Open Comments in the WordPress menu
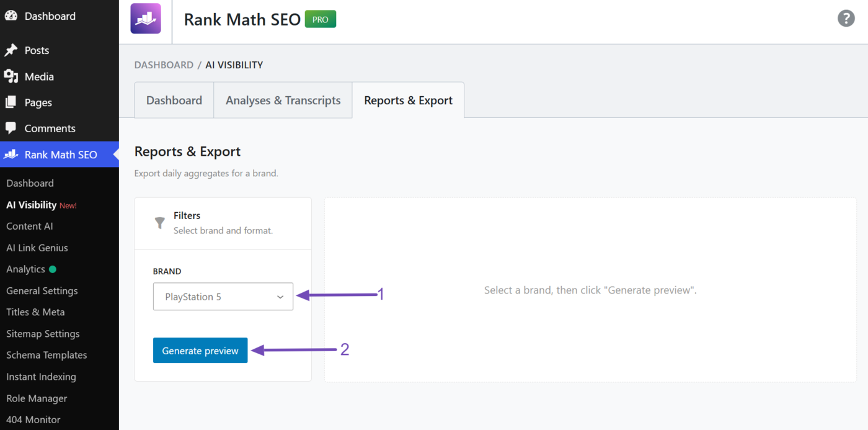Image resolution: width=868 pixels, height=430 pixels. pos(50,128)
